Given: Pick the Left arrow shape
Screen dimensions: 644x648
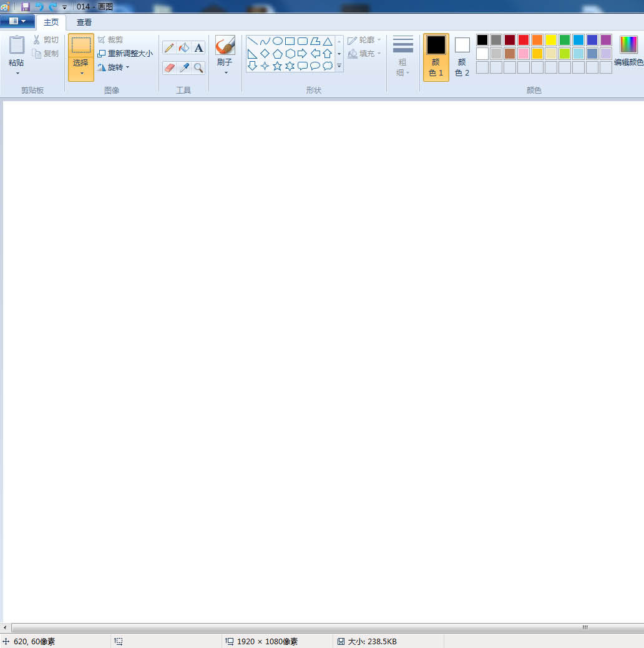Looking at the screenshot, I should pyautogui.click(x=315, y=54).
